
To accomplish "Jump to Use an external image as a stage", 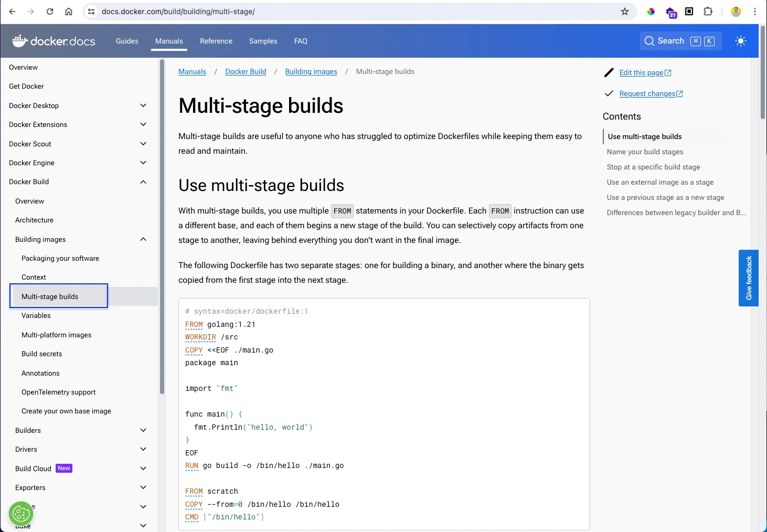I will click(x=660, y=182).
